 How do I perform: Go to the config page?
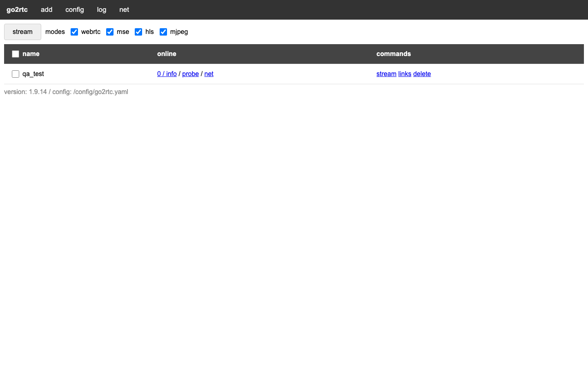click(x=75, y=9)
